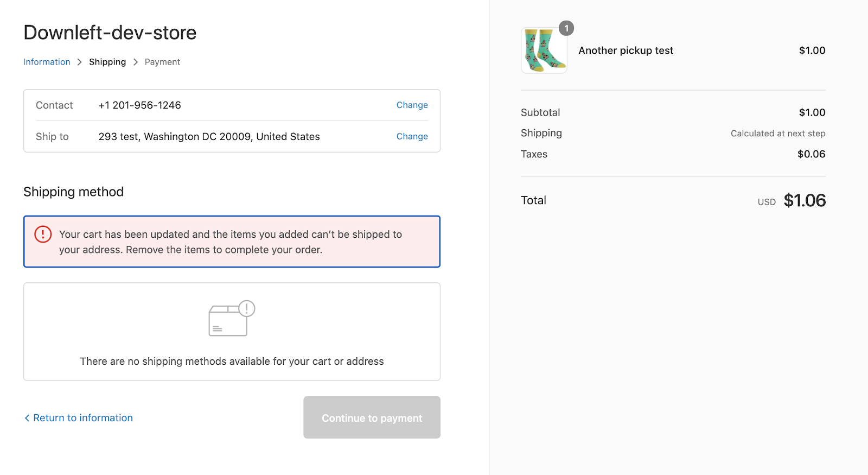868x475 pixels.
Task: Click the chevron after the Information breadcrumb
Action: (x=79, y=62)
